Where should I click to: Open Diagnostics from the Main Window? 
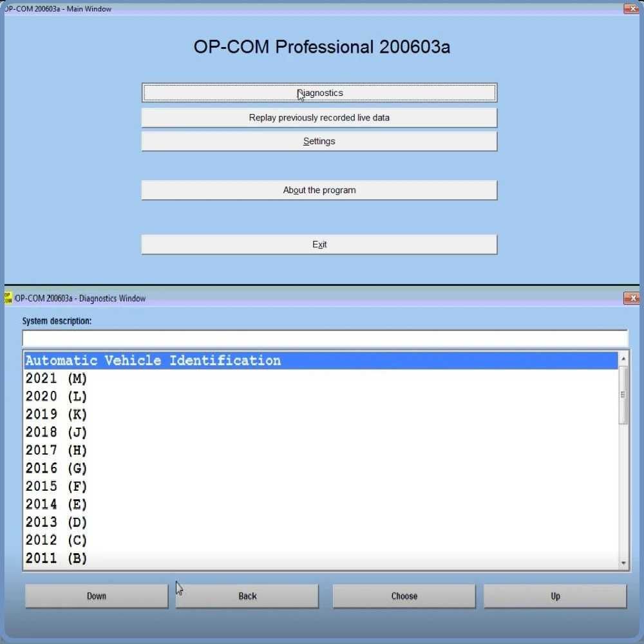click(319, 93)
